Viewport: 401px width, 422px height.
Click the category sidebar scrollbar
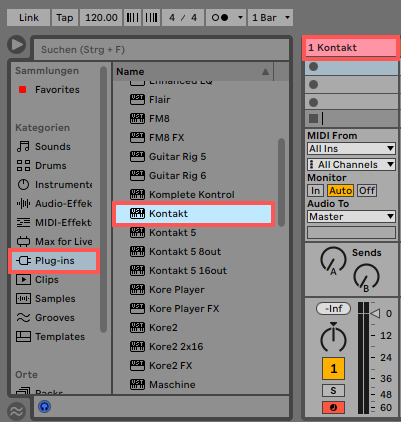pyautogui.click(x=104, y=199)
